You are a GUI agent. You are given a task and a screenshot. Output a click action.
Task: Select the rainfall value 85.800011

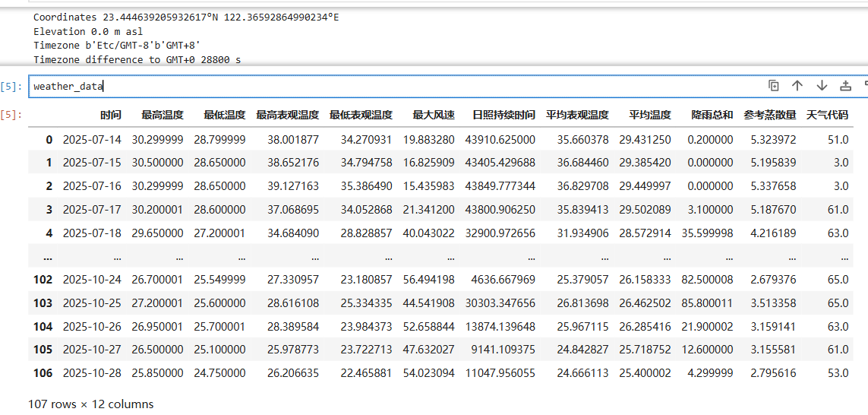[707, 303]
